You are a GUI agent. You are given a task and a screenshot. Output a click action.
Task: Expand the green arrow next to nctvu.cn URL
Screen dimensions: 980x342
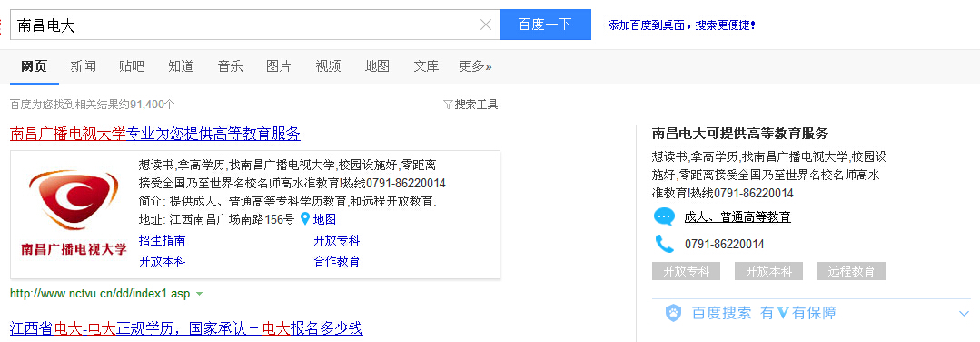click(x=199, y=294)
